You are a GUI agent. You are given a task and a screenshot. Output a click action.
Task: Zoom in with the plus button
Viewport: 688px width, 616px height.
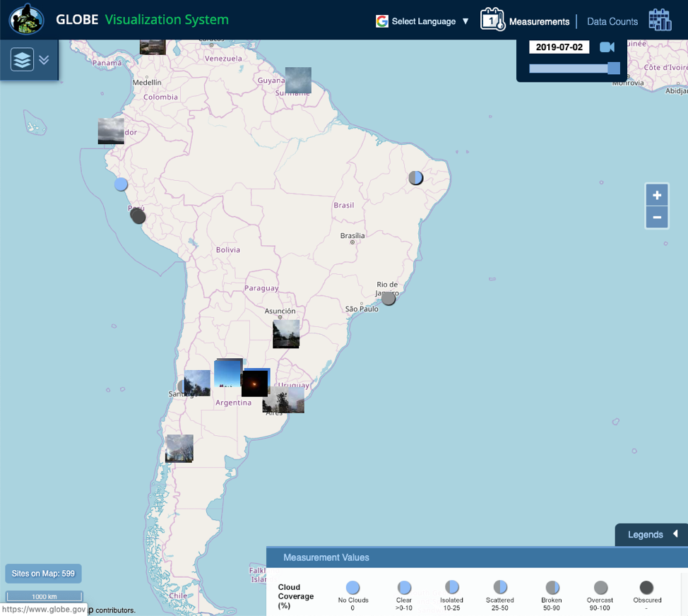tap(657, 195)
